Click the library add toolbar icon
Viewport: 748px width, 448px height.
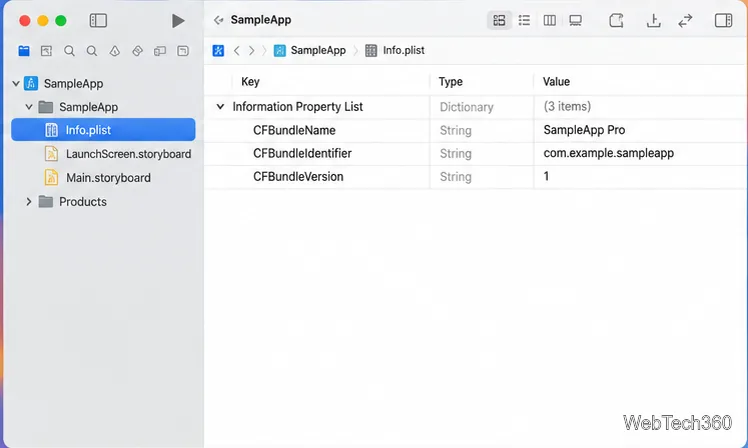(x=616, y=21)
